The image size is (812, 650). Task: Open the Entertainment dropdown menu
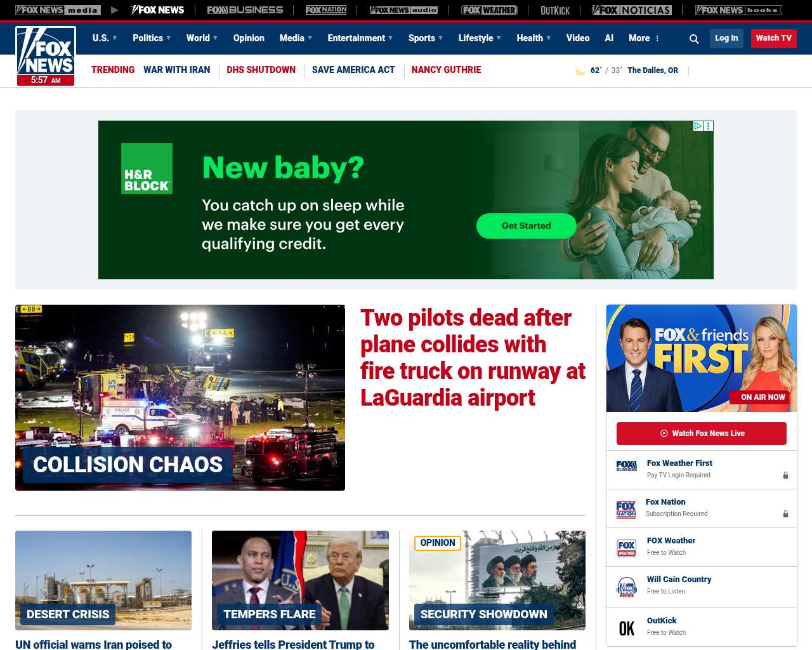tap(360, 38)
